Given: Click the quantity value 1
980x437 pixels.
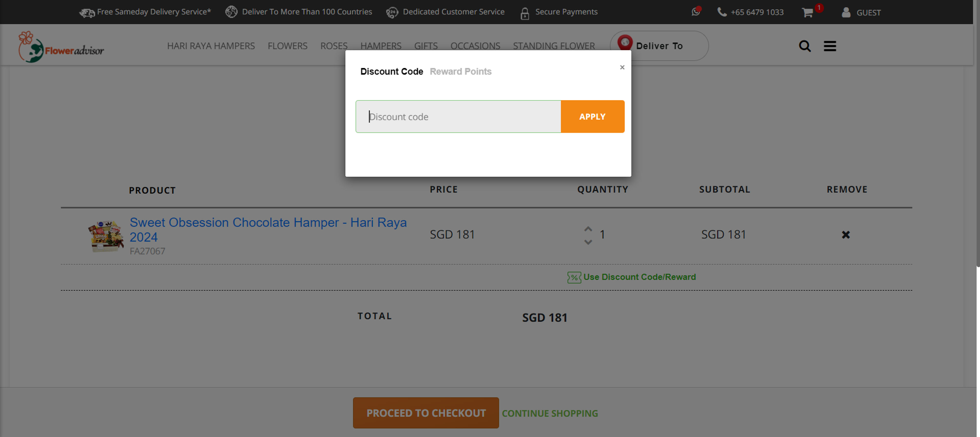Looking at the screenshot, I should coord(602,235).
